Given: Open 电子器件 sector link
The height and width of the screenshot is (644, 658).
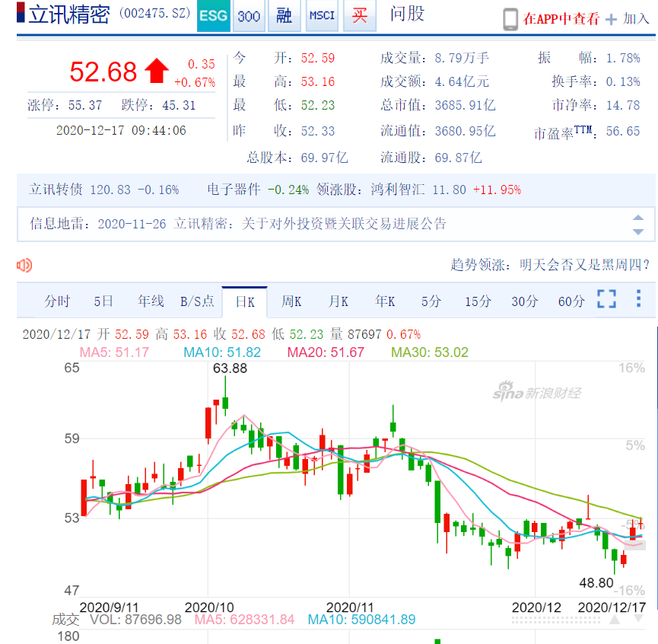Looking at the screenshot, I should coord(234,190).
